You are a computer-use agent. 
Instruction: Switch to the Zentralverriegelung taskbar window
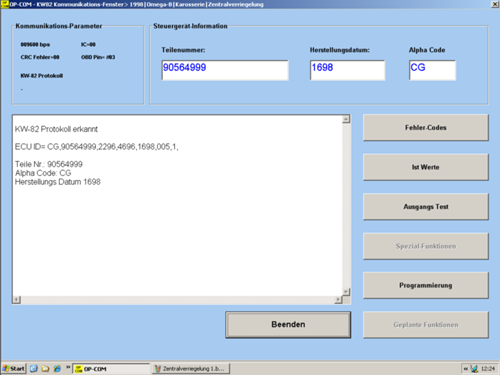[x=191, y=369]
